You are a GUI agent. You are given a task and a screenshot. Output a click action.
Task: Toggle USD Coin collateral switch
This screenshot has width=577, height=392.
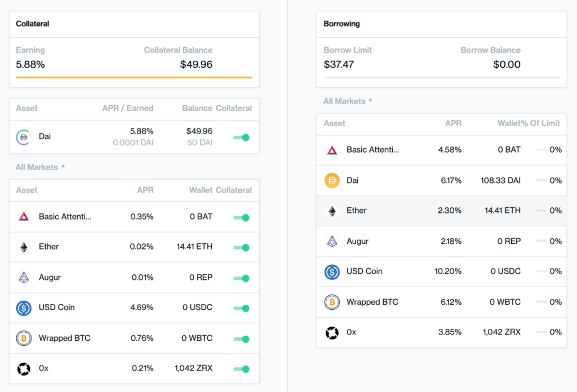coord(242,308)
